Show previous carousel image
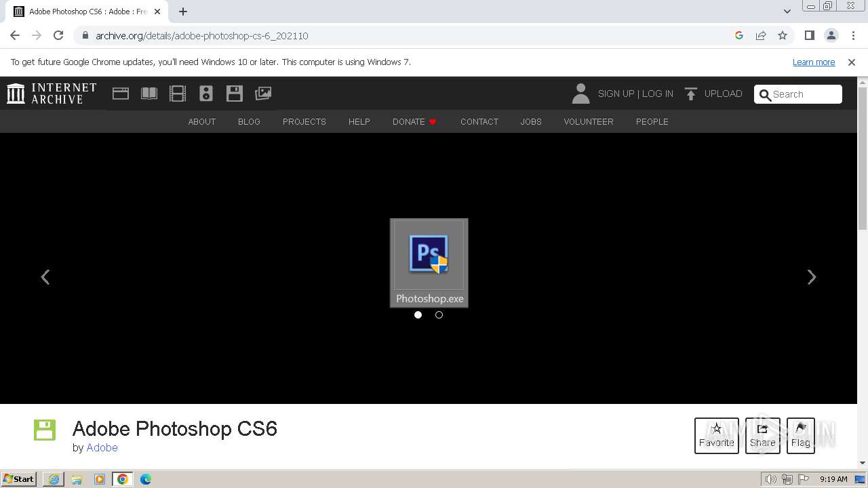 [45, 277]
